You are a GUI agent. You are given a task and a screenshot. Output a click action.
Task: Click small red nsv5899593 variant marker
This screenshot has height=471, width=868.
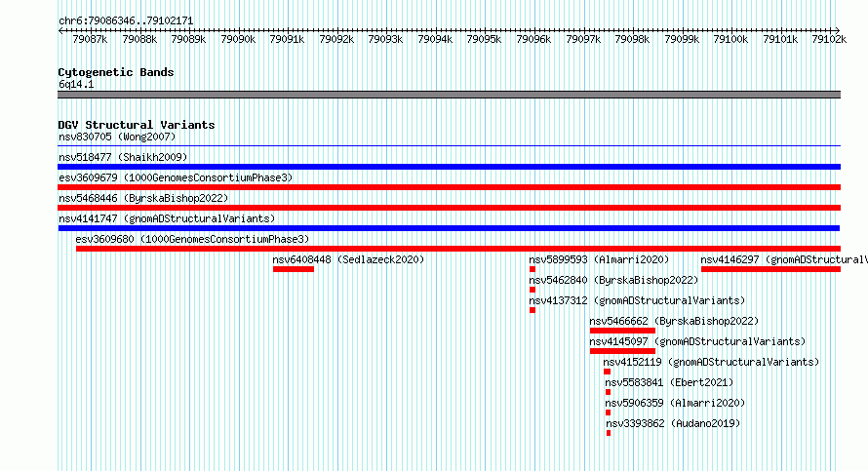(x=532, y=269)
